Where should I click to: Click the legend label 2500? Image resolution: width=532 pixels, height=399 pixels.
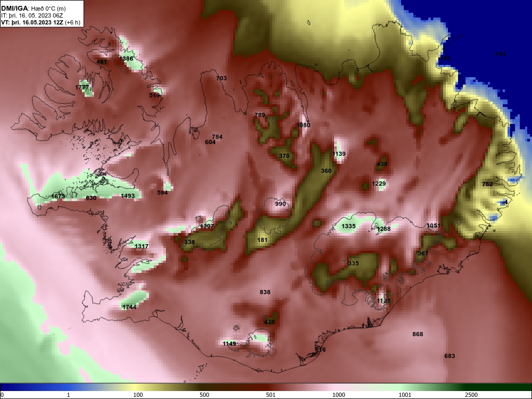click(x=471, y=395)
